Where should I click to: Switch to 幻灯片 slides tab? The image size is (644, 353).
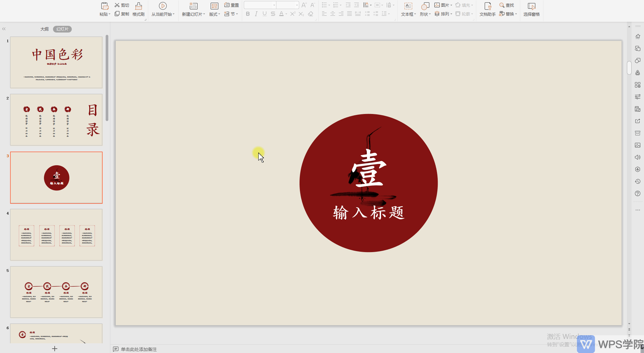[x=62, y=29]
